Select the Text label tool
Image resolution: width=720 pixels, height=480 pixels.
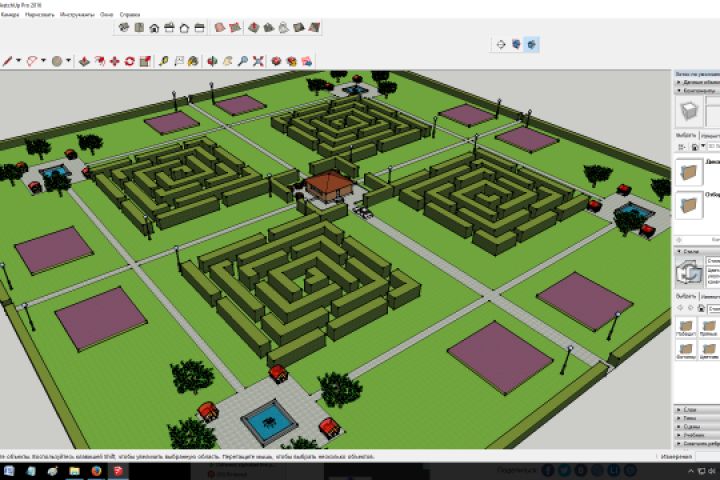pyautogui.click(x=179, y=61)
